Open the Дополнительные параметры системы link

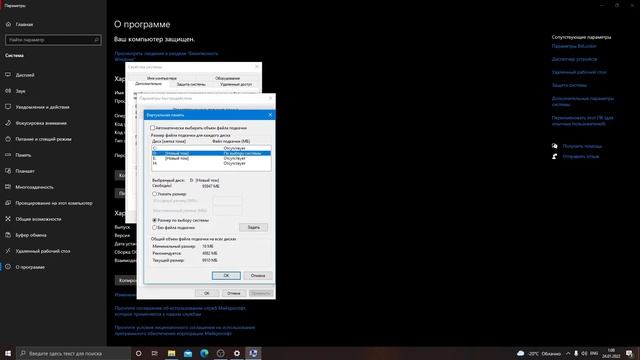point(583,101)
